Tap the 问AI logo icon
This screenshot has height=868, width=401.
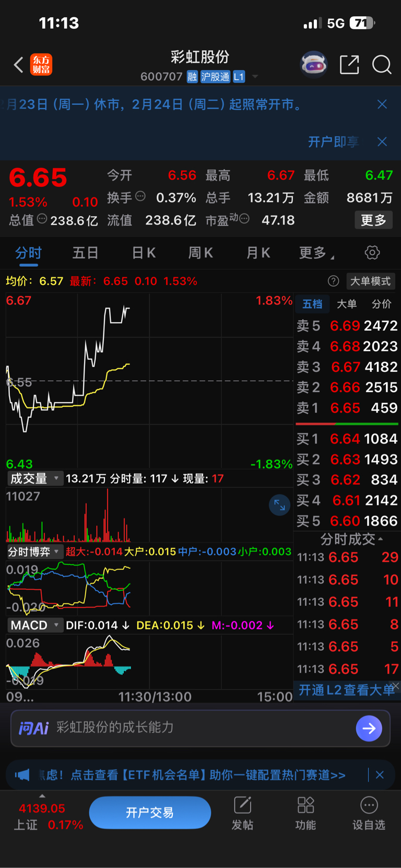[x=33, y=728]
